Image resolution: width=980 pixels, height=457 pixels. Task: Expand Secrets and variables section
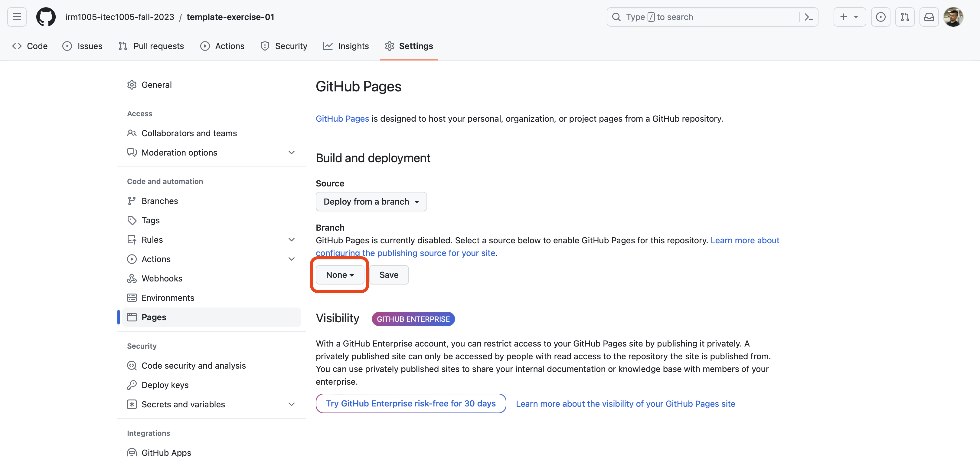tap(183, 404)
